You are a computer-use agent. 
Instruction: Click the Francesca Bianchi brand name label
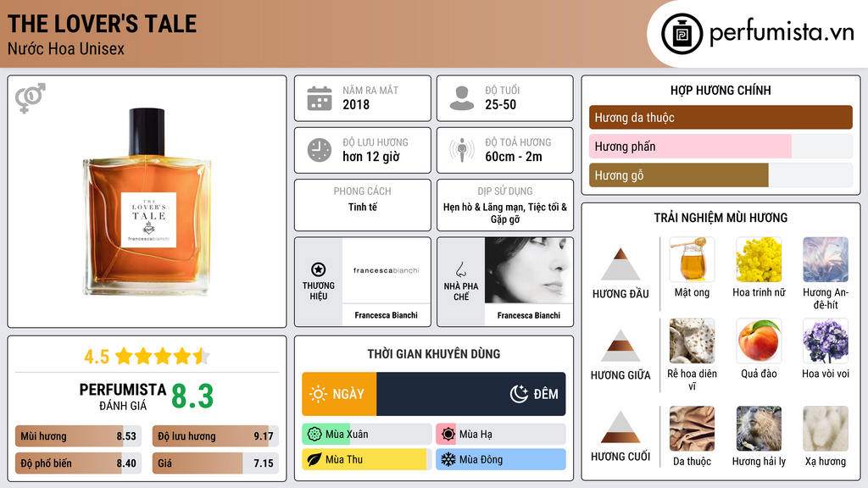click(386, 315)
